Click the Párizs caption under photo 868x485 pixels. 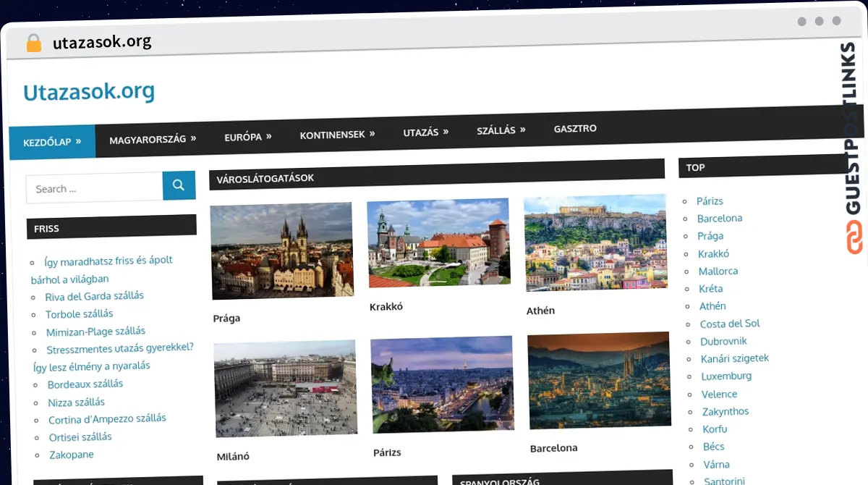[387, 452]
